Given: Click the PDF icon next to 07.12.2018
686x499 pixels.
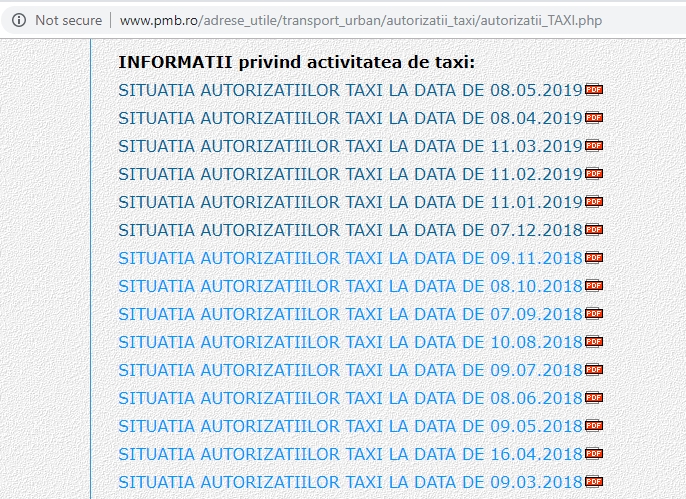Looking at the screenshot, I should click(x=594, y=230).
